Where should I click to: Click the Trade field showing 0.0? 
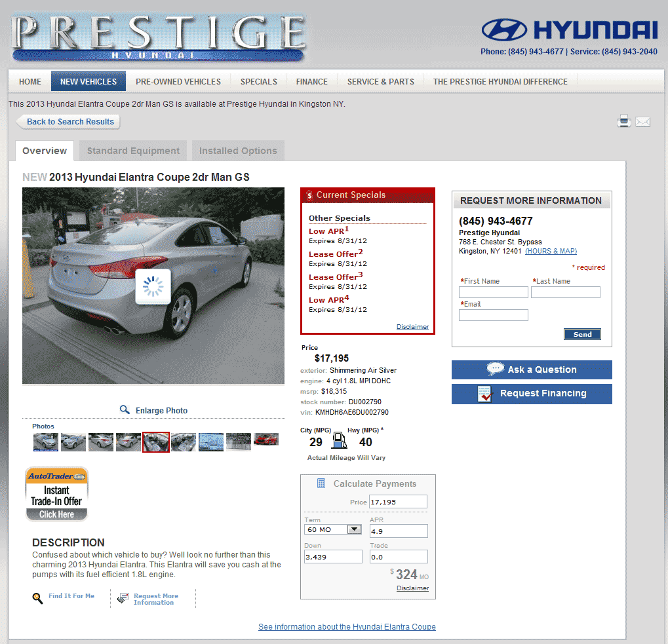(399, 556)
